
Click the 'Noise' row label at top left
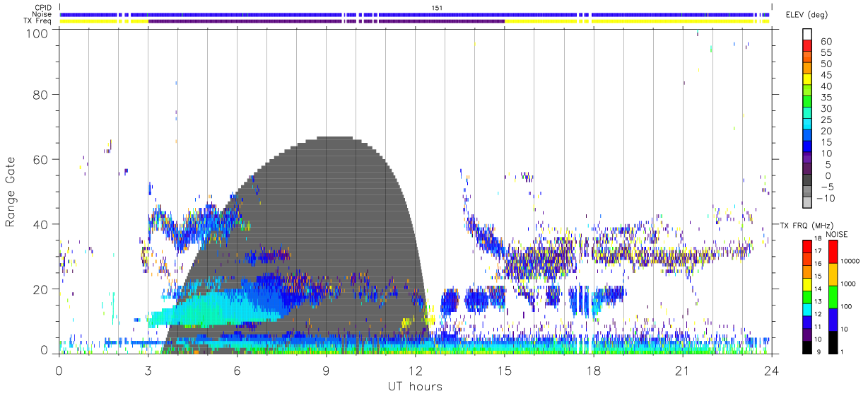pyautogui.click(x=43, y=14)
